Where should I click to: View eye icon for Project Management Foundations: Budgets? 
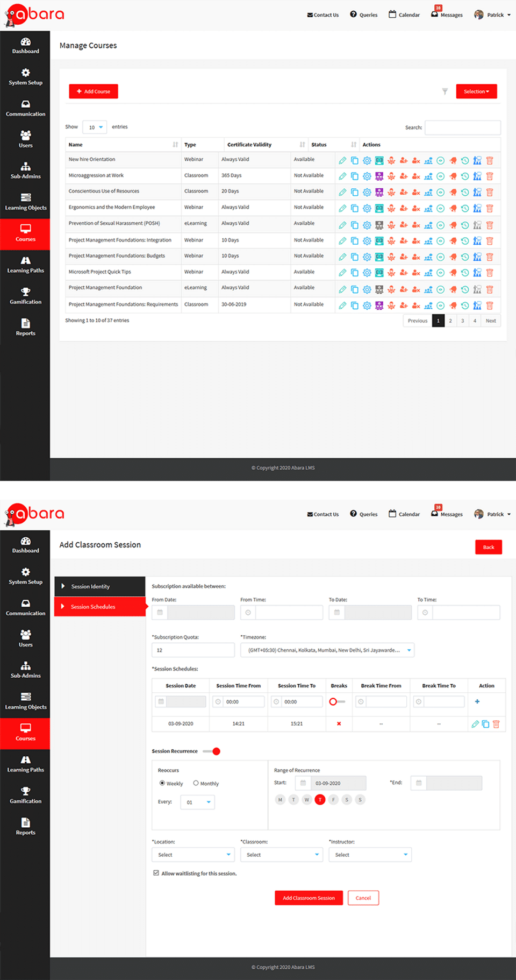(440, 257)
